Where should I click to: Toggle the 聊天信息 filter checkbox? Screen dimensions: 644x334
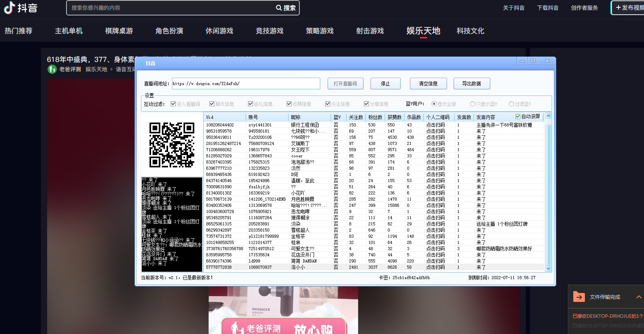pyautogui.click(x=212, y=104)
